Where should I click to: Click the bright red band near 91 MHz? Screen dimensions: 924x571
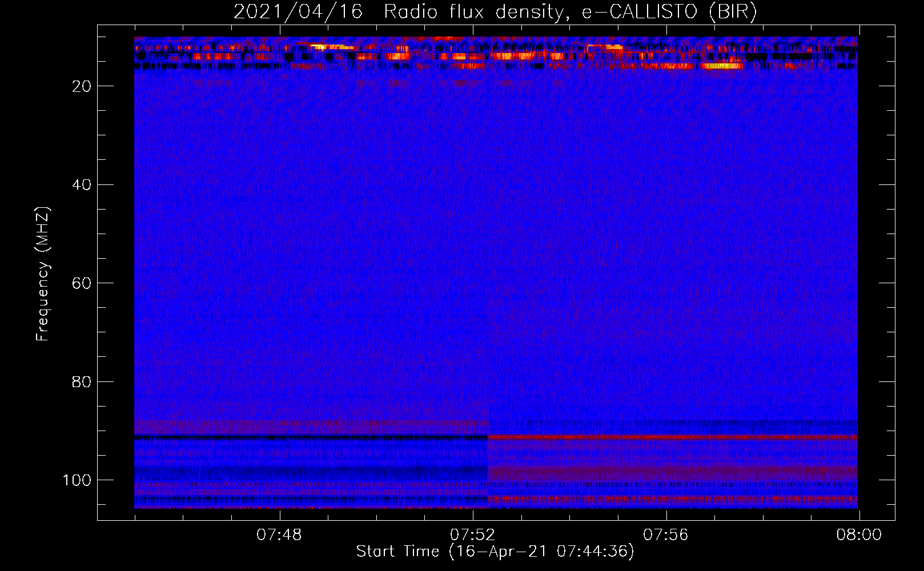[674, 437]
